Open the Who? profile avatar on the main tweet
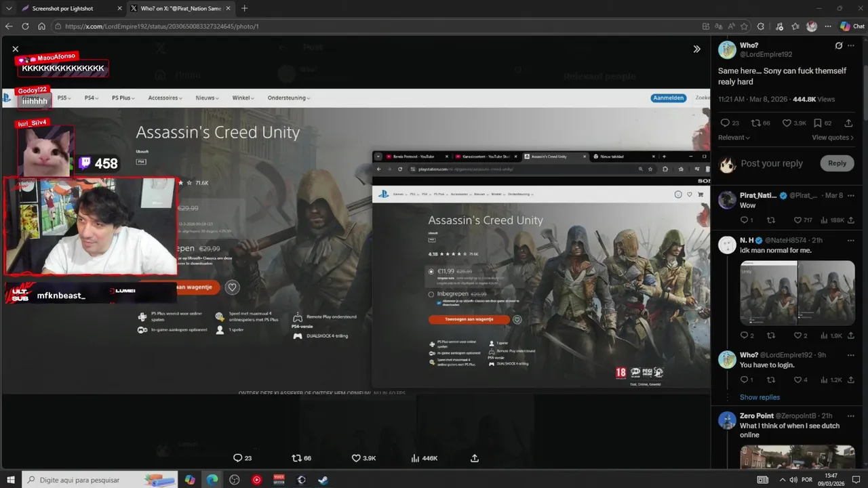 [727, 49]
